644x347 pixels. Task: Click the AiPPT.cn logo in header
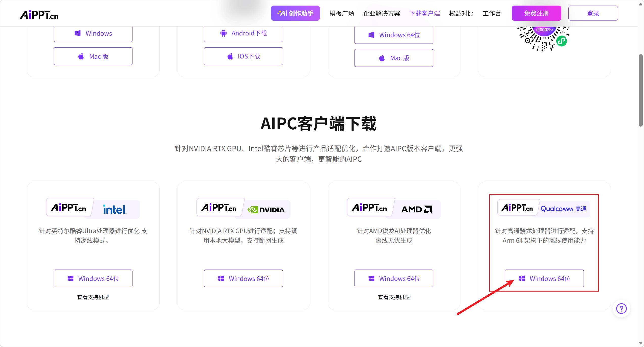pyautogui.click(x=39, y=15)
